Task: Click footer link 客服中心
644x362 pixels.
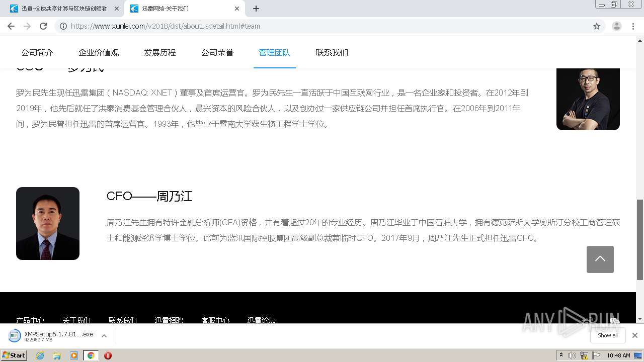Action: pyautogui.click(x=215, y=320)
